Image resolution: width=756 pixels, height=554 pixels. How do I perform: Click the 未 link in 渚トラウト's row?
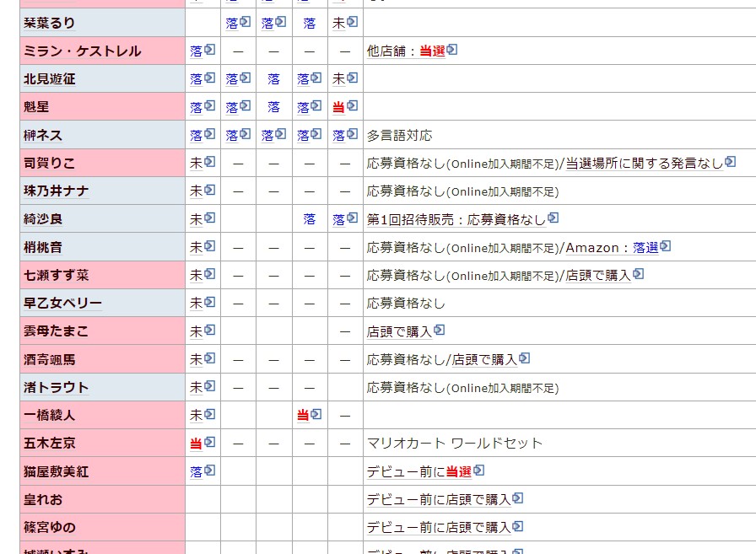click(196, 387)
